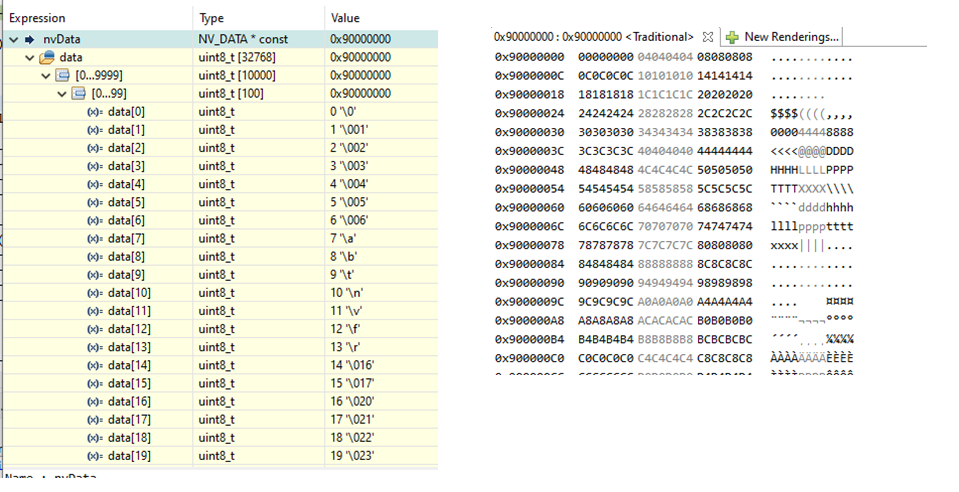Select the data[0] row

221,112
